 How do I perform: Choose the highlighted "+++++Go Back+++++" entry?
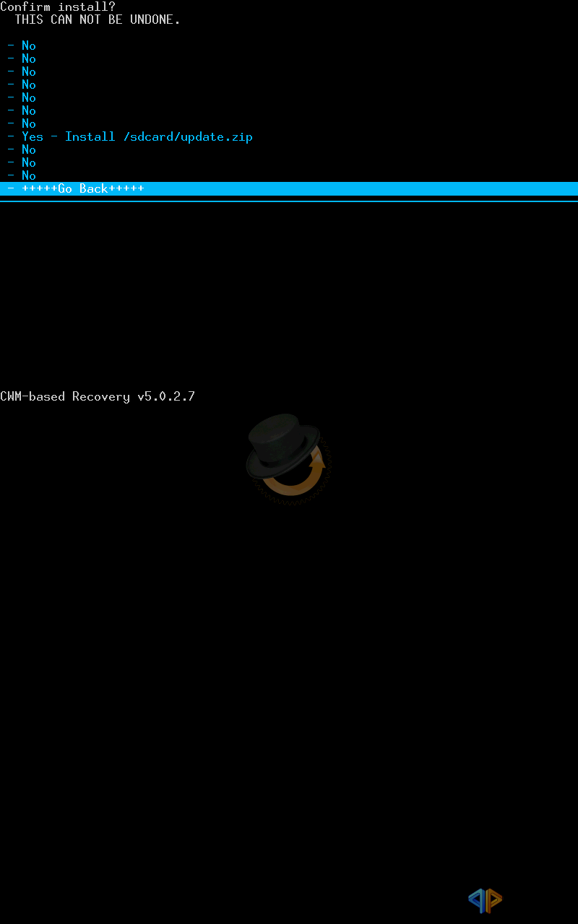(x=289, y=188)
